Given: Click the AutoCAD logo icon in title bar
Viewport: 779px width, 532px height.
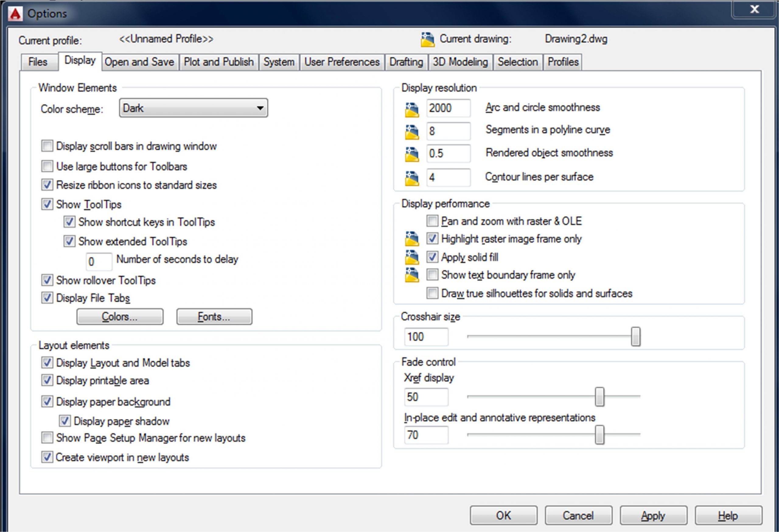Looking at the screenshot, I should [15, 14].
